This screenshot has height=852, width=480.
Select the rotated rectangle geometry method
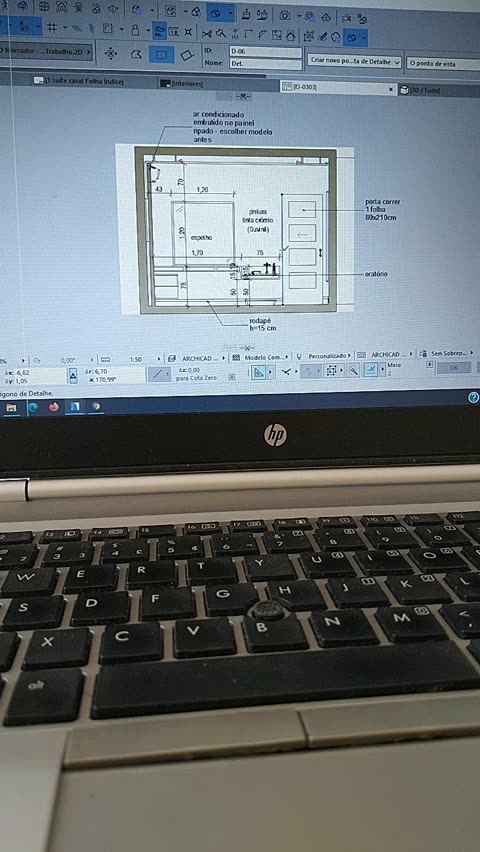pyautogui.click(x=187, y=54)
